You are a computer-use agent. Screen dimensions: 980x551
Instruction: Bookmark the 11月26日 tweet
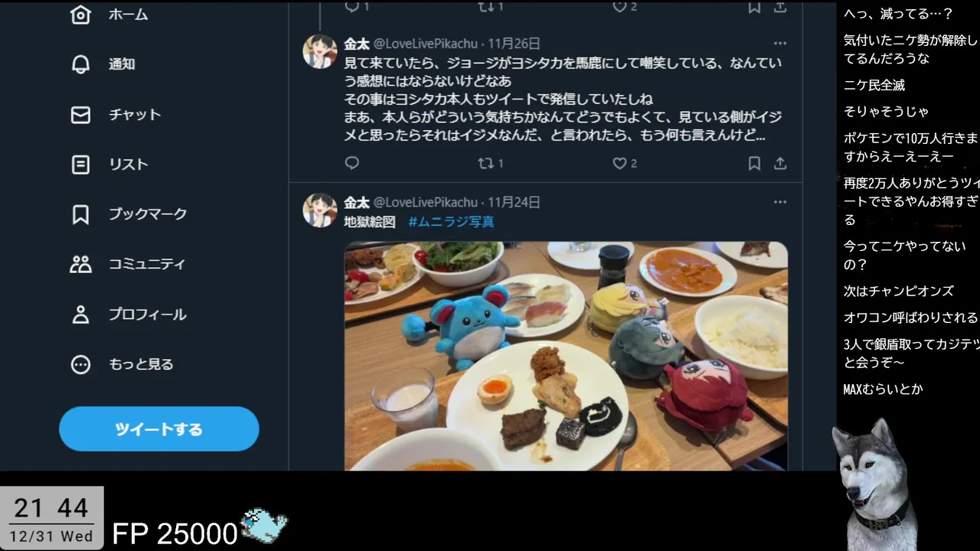[x=754, y=163]
